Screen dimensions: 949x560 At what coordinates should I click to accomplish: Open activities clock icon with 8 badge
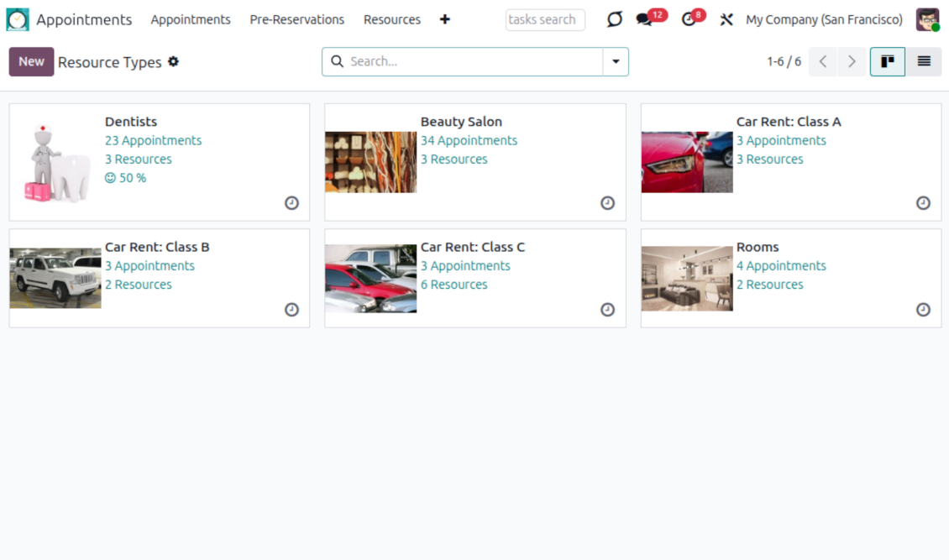pos(689,19)
